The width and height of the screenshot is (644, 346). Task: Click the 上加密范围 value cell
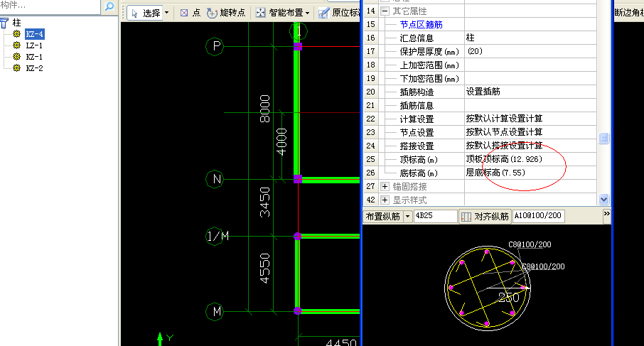click(530, 65)
